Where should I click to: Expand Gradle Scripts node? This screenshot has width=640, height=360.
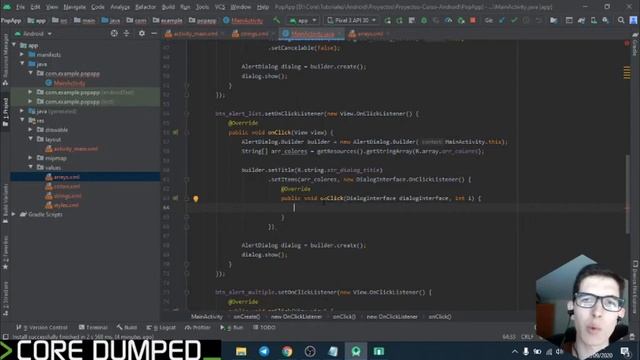[x=14, y=214]
